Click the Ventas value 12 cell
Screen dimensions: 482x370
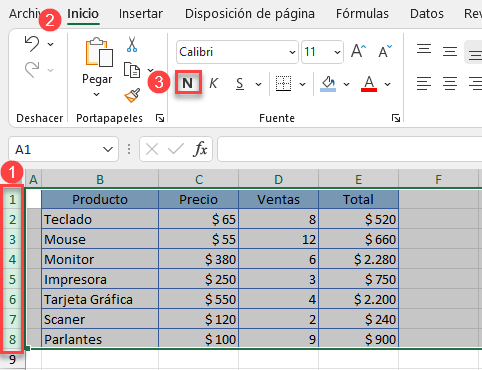click(x=279, y=239)
